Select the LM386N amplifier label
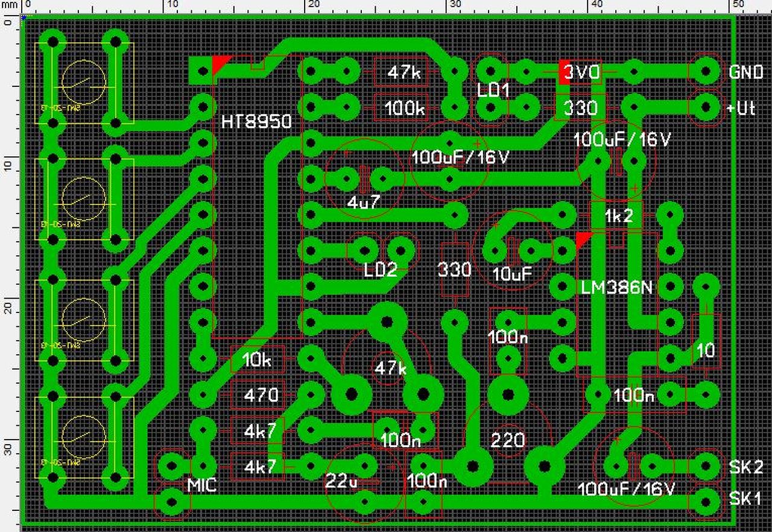This screenshot has height=532, width=772. click(x=616, y=288)
